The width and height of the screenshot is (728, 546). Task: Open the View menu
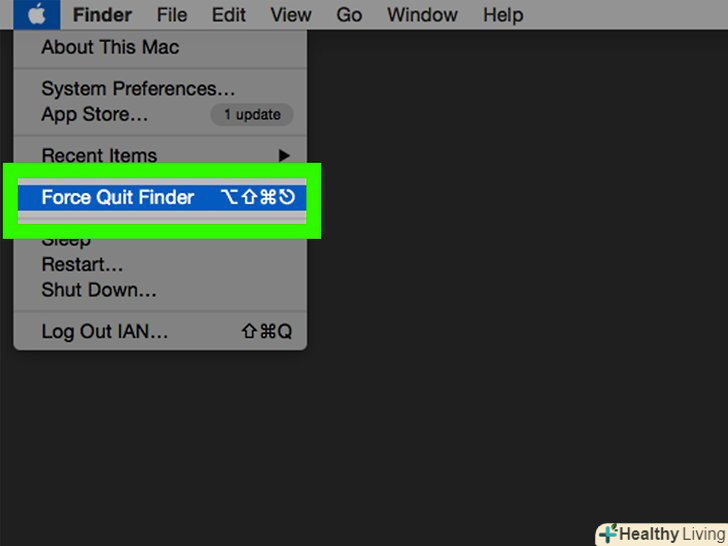click(291, 15)
